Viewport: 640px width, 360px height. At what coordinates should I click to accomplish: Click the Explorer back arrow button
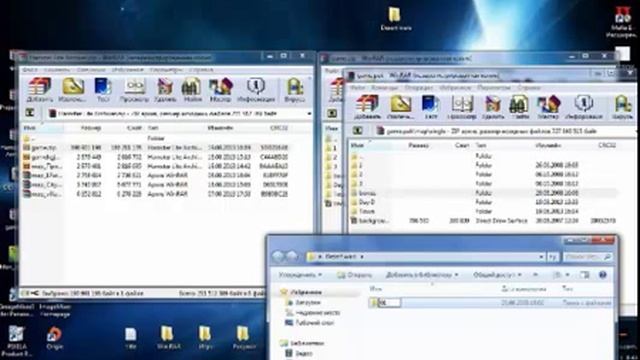278,256
